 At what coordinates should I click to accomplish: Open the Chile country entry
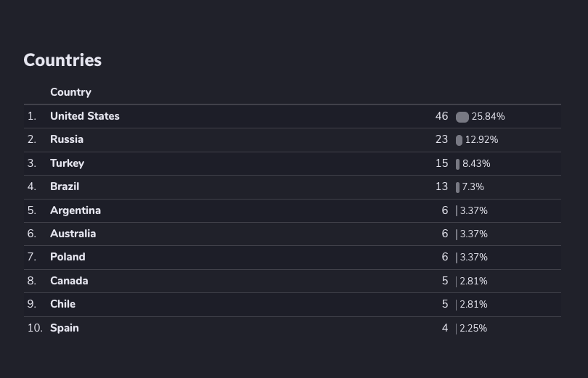pyautogui.click(x=62, y=304)
